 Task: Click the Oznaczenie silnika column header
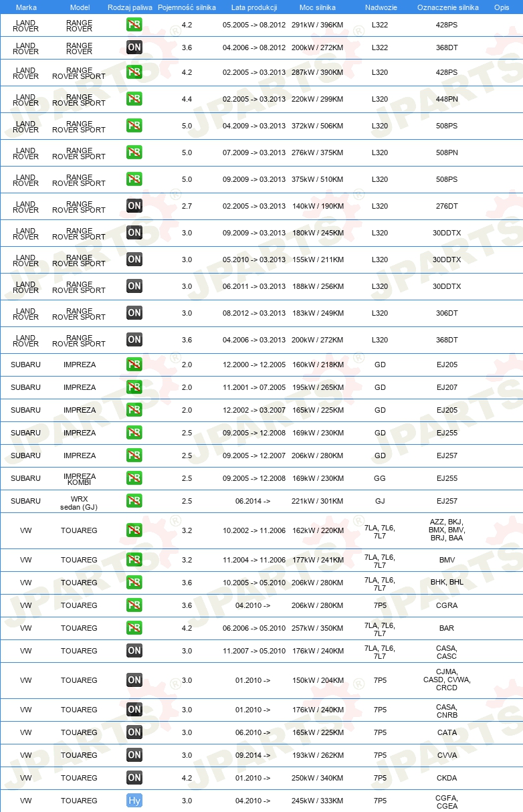tap(447, 7)
